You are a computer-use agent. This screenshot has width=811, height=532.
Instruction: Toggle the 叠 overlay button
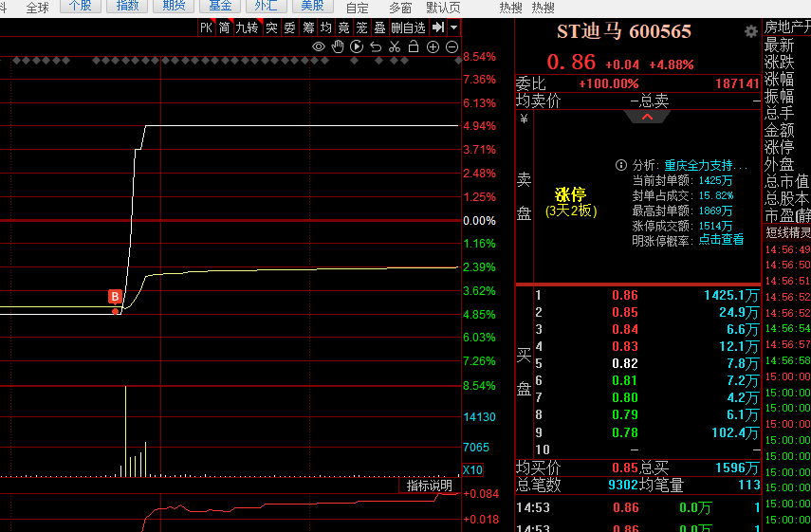(379, 28)
